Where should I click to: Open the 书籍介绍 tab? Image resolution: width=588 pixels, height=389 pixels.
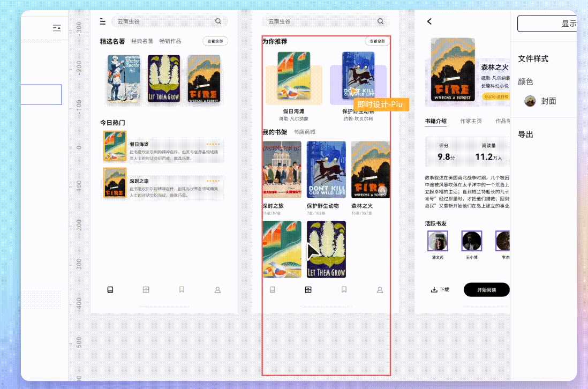[436, 121]
